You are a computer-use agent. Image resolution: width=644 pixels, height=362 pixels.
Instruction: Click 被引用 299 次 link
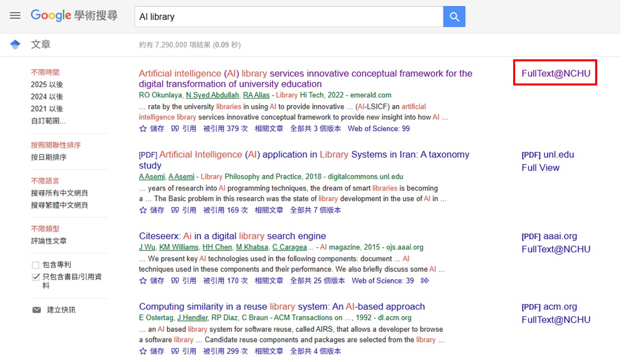tap(225, 351)
